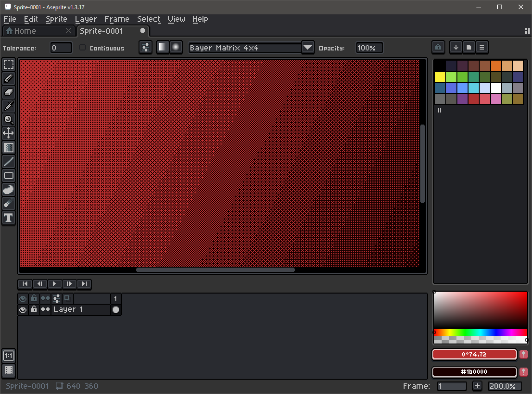Select the Contour tool
532x394 pixels.
coord(8,189)
